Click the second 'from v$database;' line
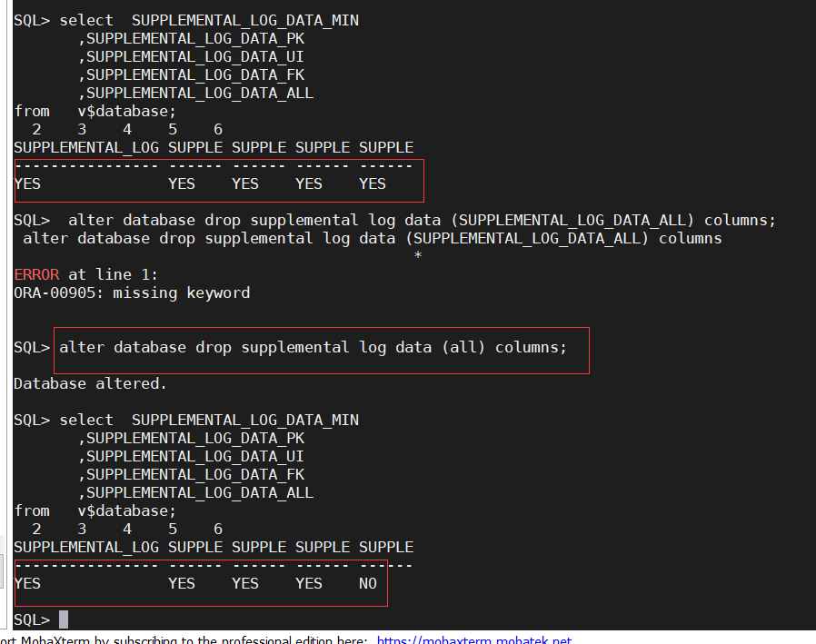816x644 pixels. (95, 510)
